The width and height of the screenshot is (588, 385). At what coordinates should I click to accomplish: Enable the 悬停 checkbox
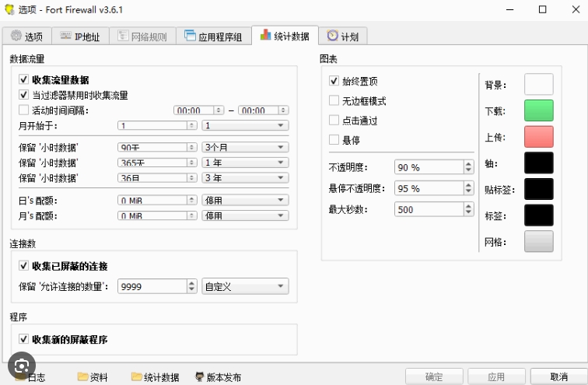[x=334, y=140]
